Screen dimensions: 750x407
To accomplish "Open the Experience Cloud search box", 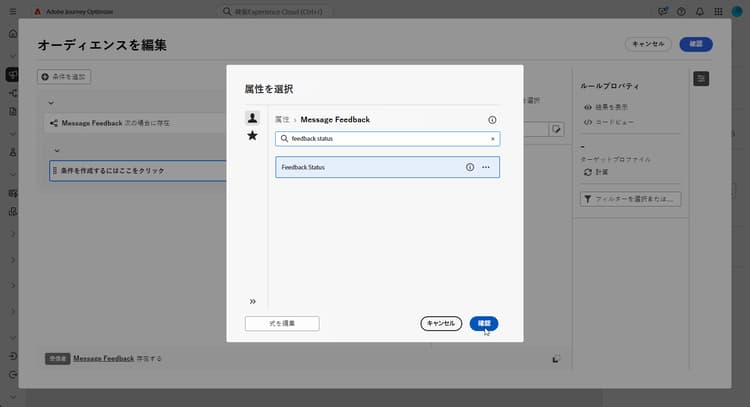I will (276, 11).
